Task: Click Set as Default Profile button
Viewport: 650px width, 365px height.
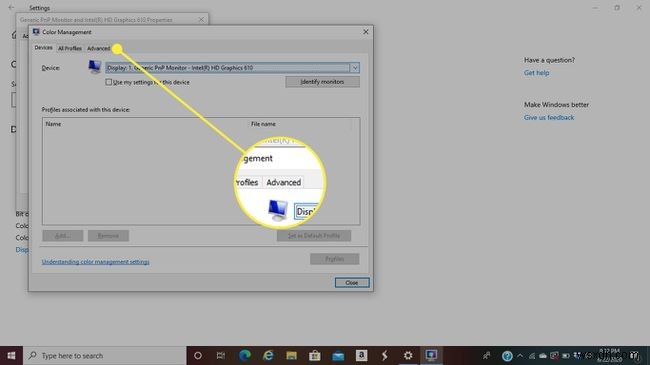Action: coord(314,236)
